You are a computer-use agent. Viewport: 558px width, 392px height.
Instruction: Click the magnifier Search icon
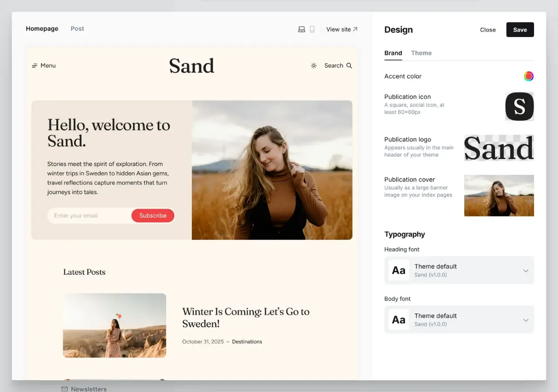point(349,66)
